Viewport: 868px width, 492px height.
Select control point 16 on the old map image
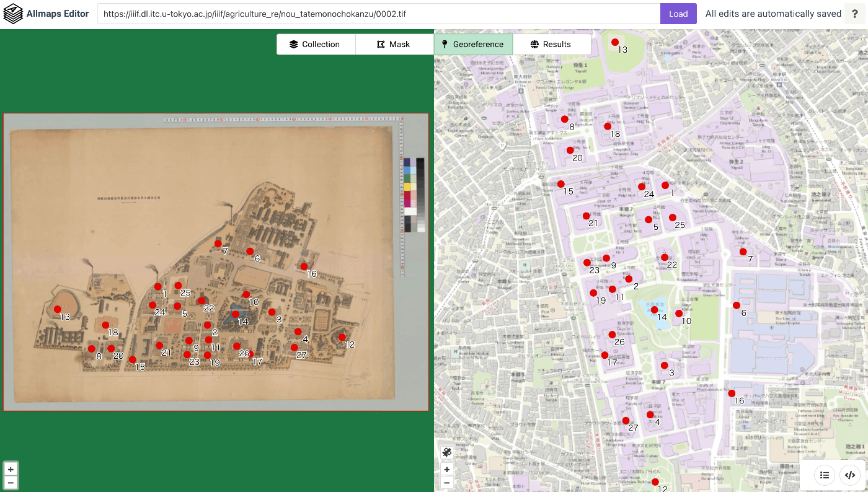point(304,266)
